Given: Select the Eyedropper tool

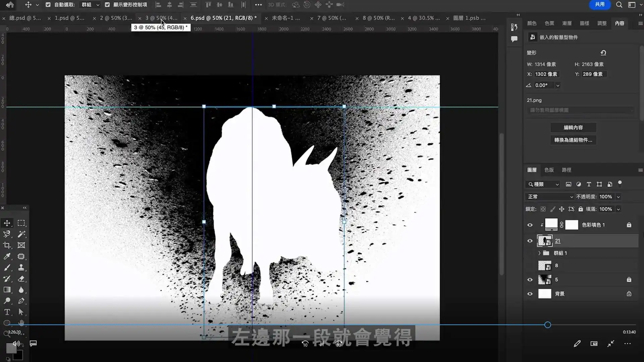Looking at the screenshot, I should pos(7,256).
